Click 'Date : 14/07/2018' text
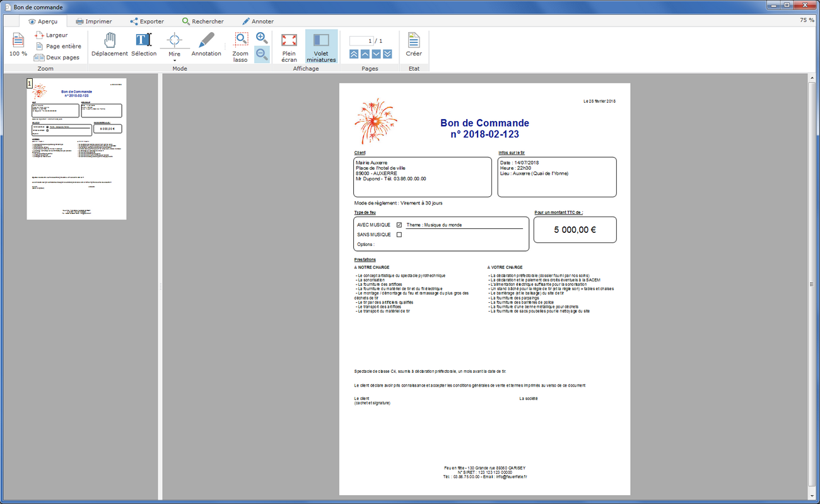Viewport: 820px width, 504px height. click(519, 163)
